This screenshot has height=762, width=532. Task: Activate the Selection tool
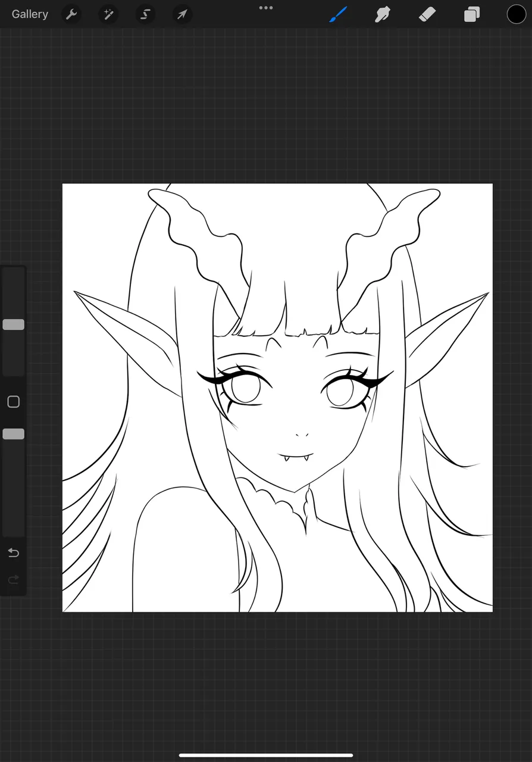pos(145,14)
